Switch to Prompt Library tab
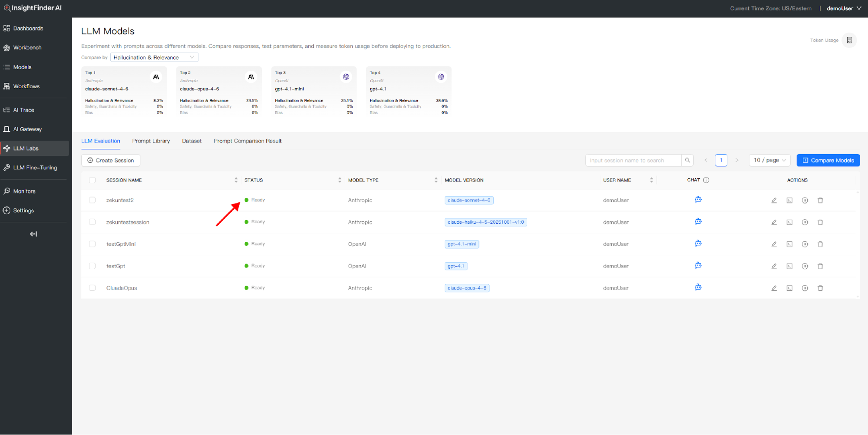 [x=151, y=141]
